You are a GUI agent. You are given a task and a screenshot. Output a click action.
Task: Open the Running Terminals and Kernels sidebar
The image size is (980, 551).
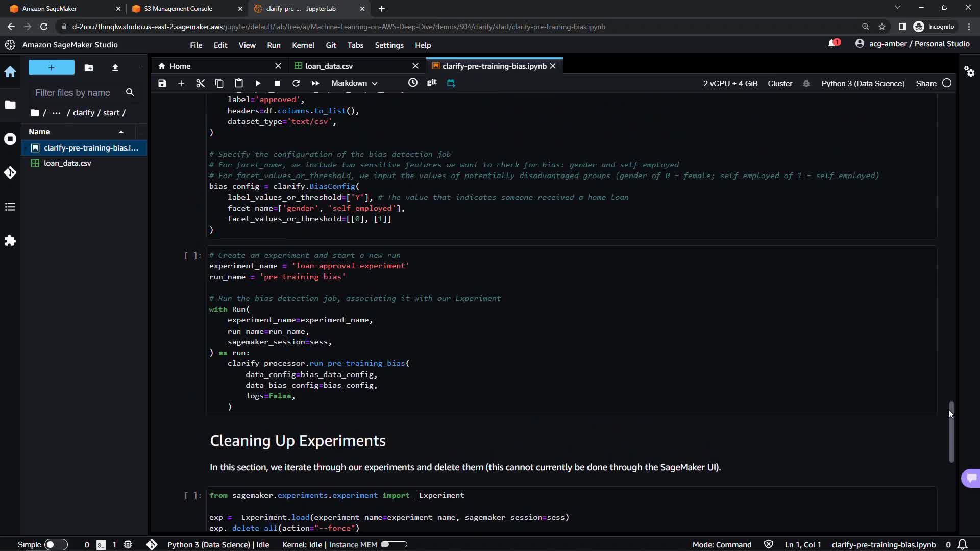(10, 139)
